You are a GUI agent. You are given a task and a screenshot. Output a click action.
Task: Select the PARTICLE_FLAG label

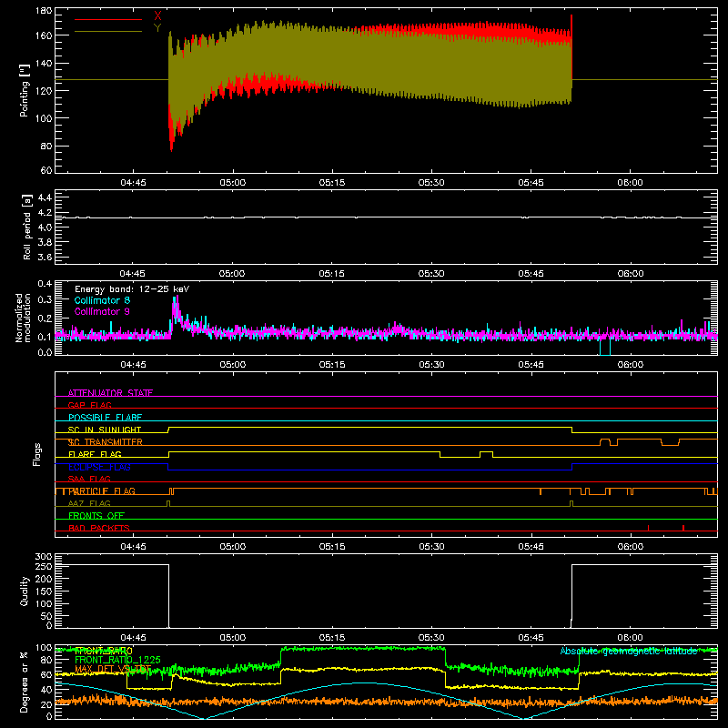102,491
